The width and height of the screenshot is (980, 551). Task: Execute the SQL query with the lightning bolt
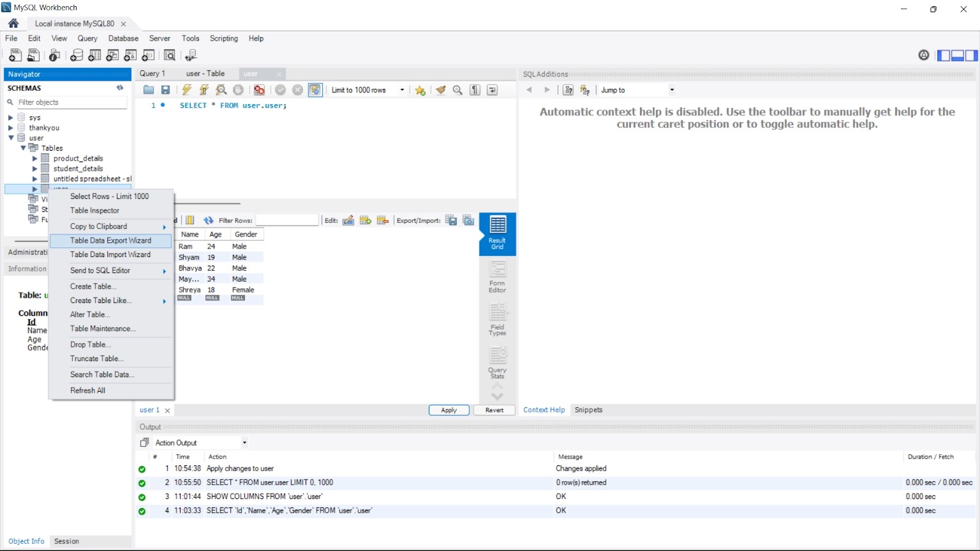(x=187, y=90)
